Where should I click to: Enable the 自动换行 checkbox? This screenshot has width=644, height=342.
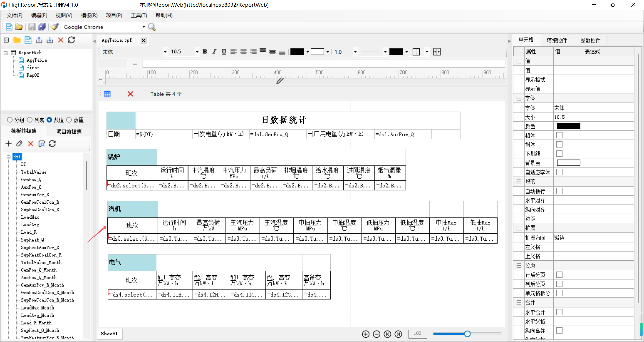[559, 191]
